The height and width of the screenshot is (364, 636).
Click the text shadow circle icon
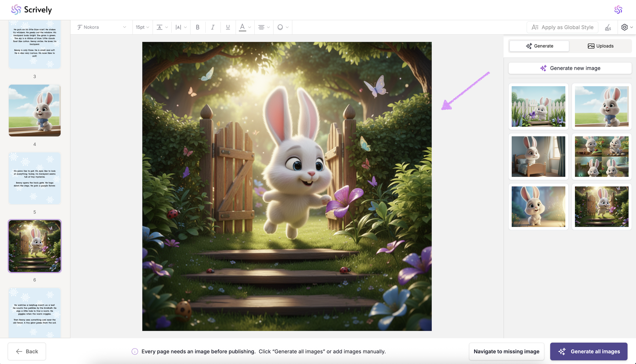tap(280, 27)
